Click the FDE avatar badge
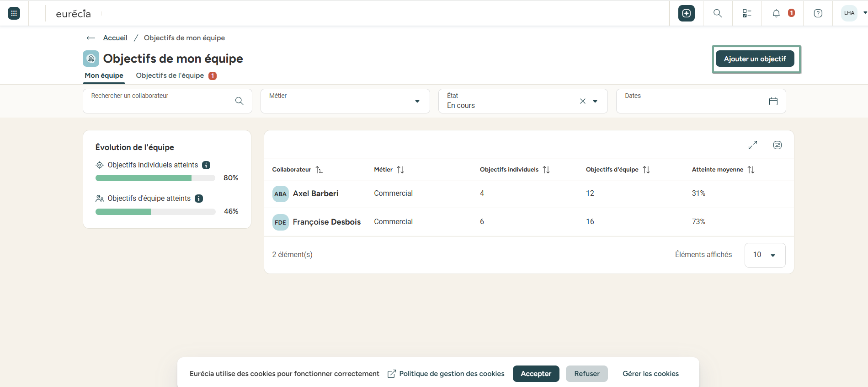 tap(281, 222)
